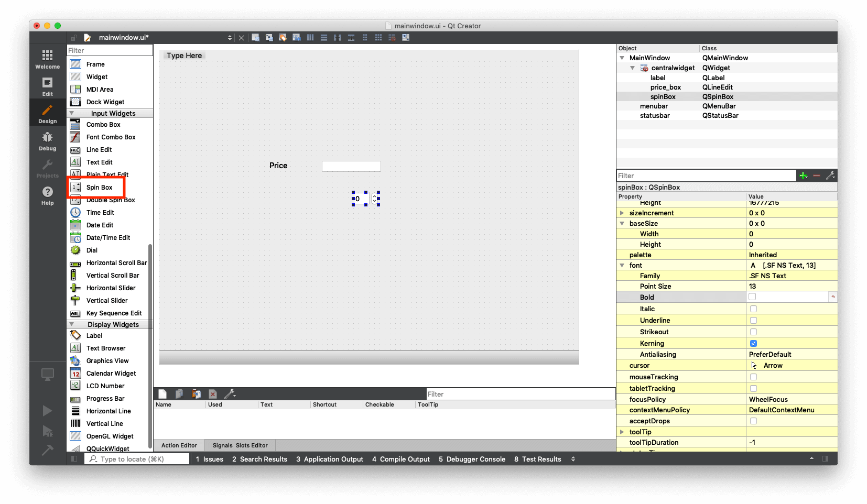Click Delete action icon in Action Editor
This screenshot has width=867, height=504.
pyautogui.click(x=213, y=394)
